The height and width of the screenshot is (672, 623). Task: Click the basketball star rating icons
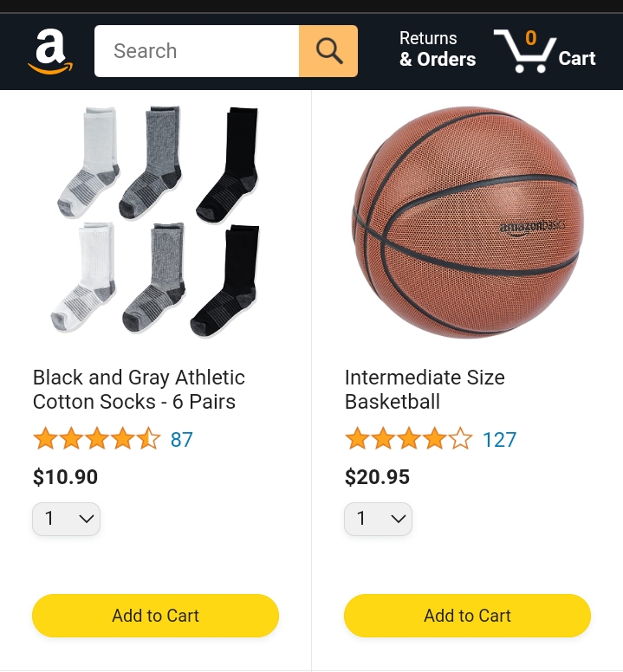tap(409, 439)
